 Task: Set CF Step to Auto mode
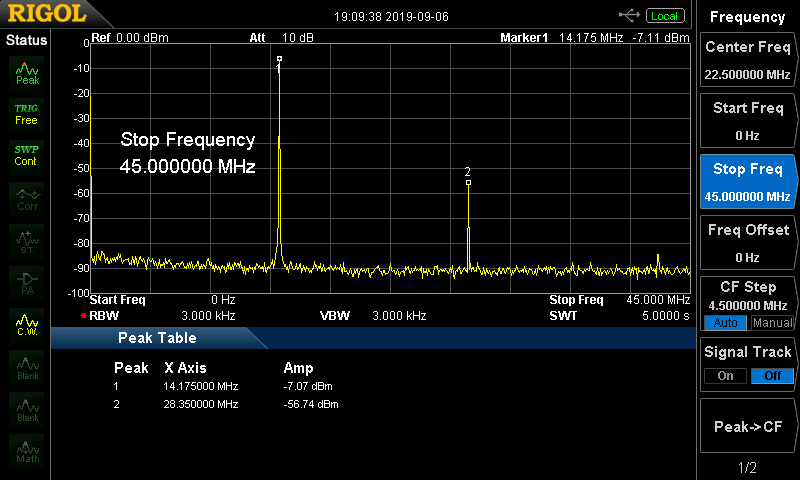click(x=725, y=323)
